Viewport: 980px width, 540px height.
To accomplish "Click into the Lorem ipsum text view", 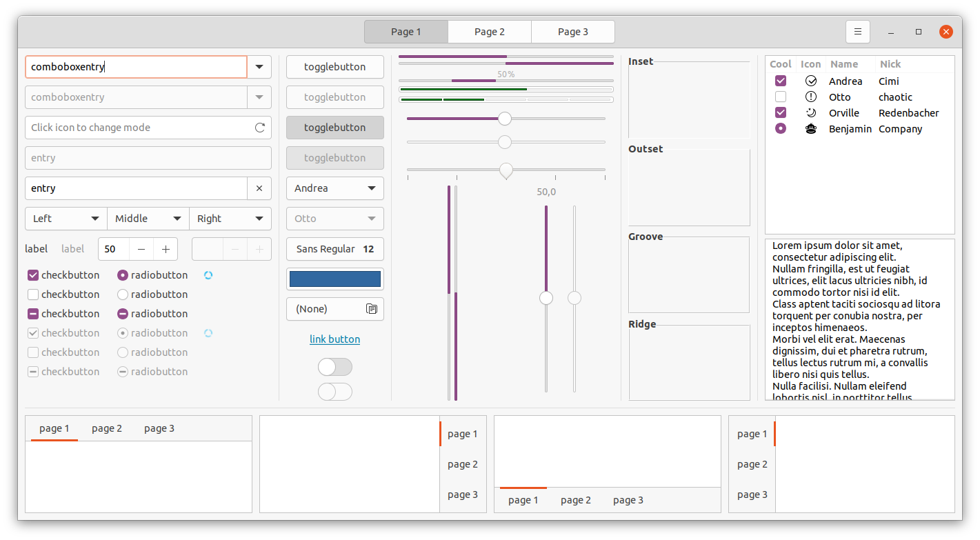I will pyautogui.click(x=860, y=319).
